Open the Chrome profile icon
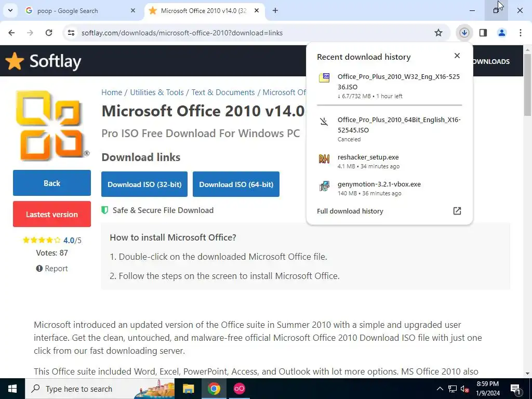 [502, 33]
